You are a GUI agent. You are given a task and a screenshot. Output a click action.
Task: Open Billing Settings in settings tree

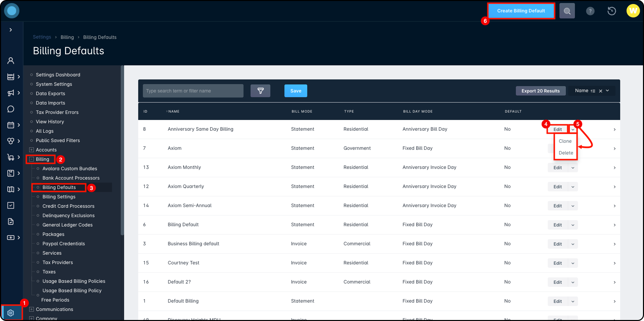click(59, 197)
